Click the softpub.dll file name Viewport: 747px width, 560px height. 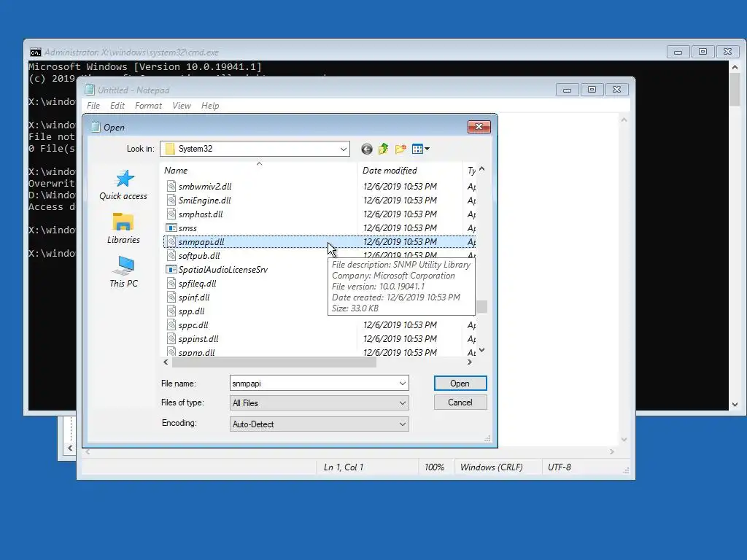point(199,256)
